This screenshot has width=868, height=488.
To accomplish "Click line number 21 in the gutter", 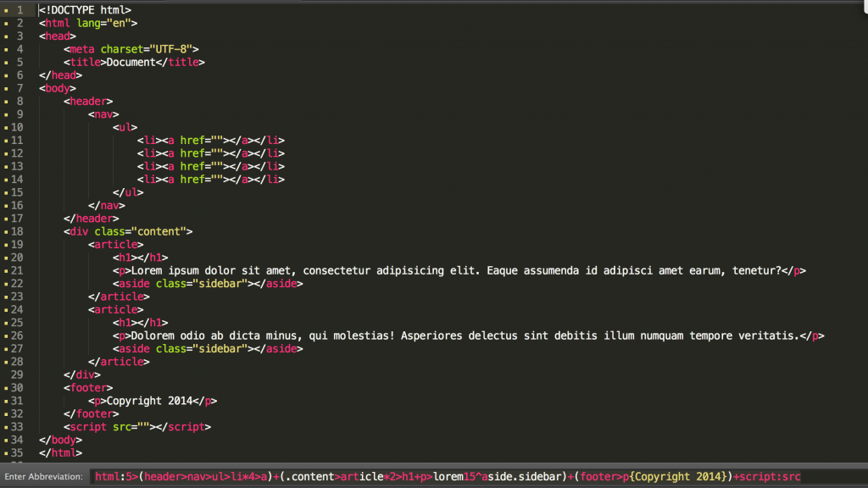I will point(17,270).
